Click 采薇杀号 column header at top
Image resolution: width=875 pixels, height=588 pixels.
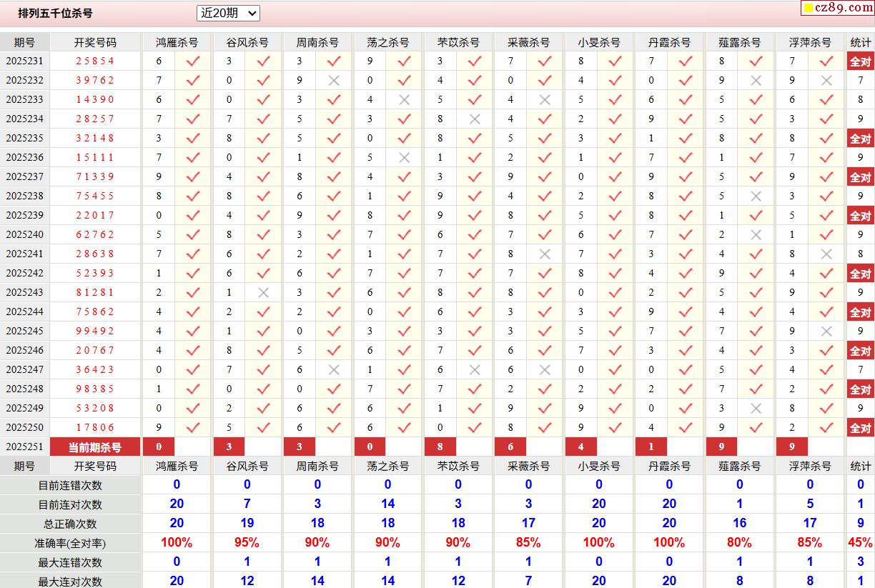click(x=529, y=42)
